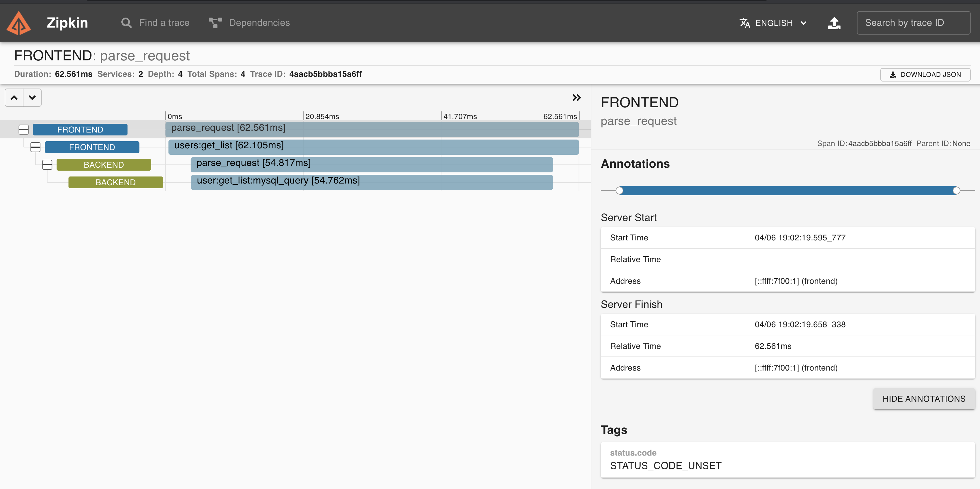Collapse the first BACKEND span node
Image resolution: width=980 pixels, height=489 pixels.
click(47, 165)
